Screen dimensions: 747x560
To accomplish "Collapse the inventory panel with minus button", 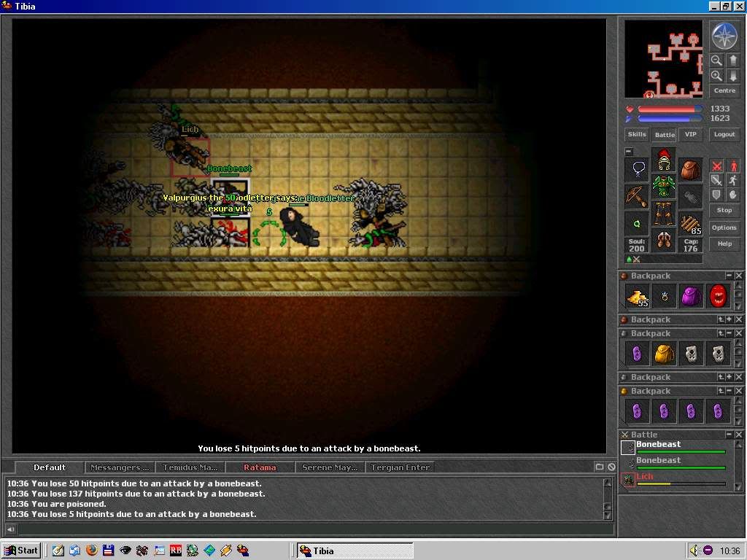I will coord(629,152).
